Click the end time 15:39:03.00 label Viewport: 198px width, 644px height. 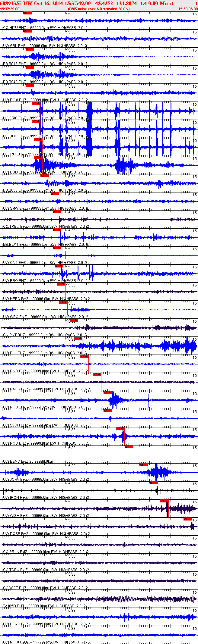(188, 9)
